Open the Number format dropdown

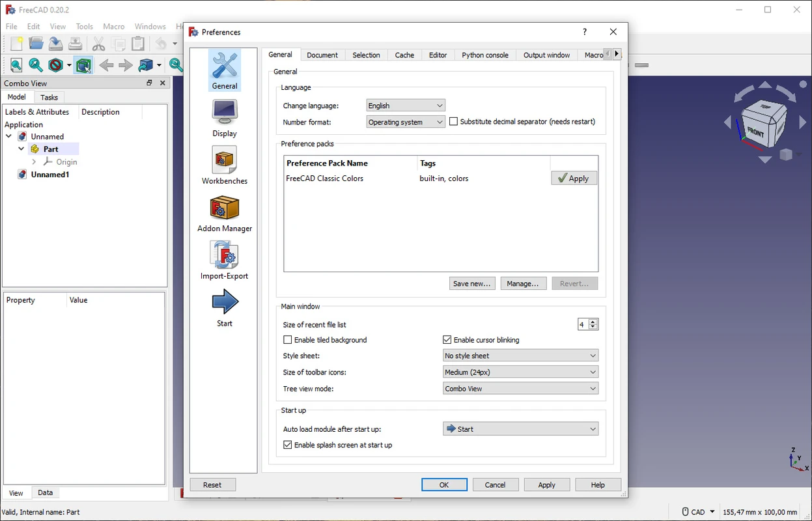click(406, 122)
